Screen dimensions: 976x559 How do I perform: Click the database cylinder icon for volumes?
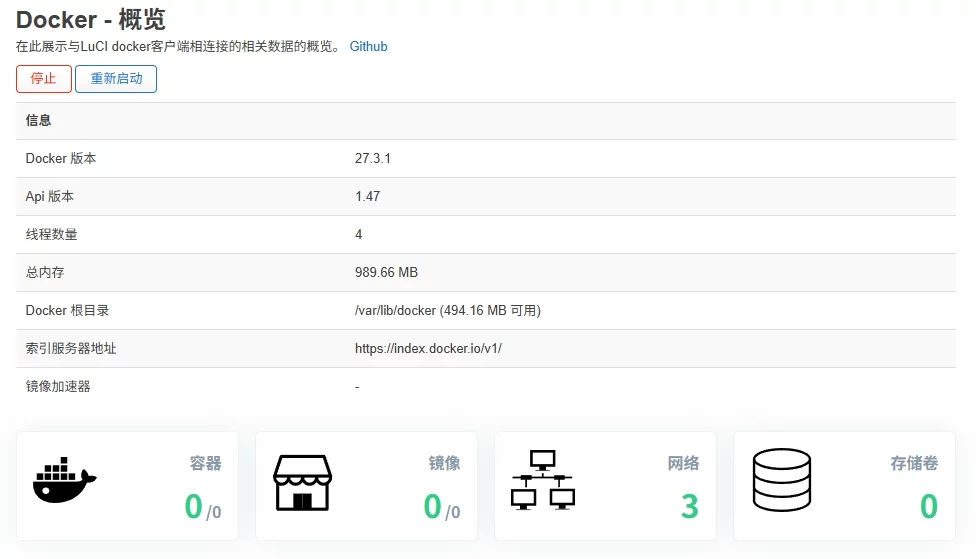coord(782,481)
